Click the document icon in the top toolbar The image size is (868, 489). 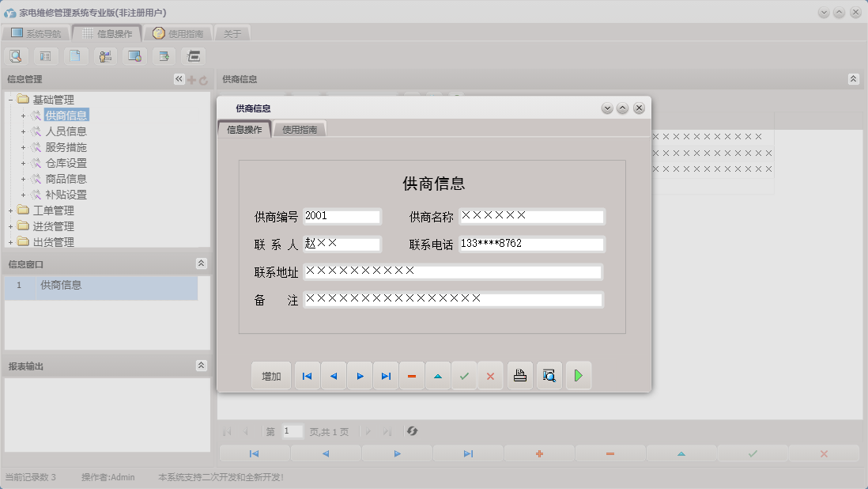coord(75,55)
